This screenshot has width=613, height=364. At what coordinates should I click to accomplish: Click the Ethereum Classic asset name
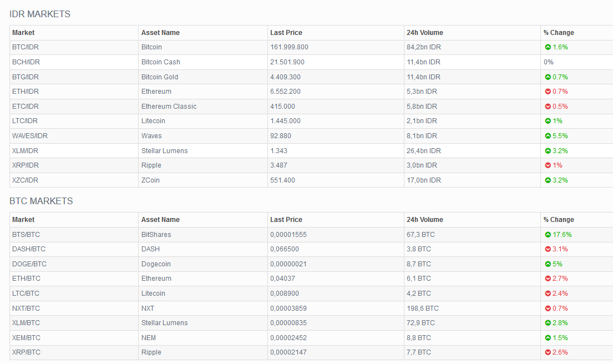[x=169, y=107]
